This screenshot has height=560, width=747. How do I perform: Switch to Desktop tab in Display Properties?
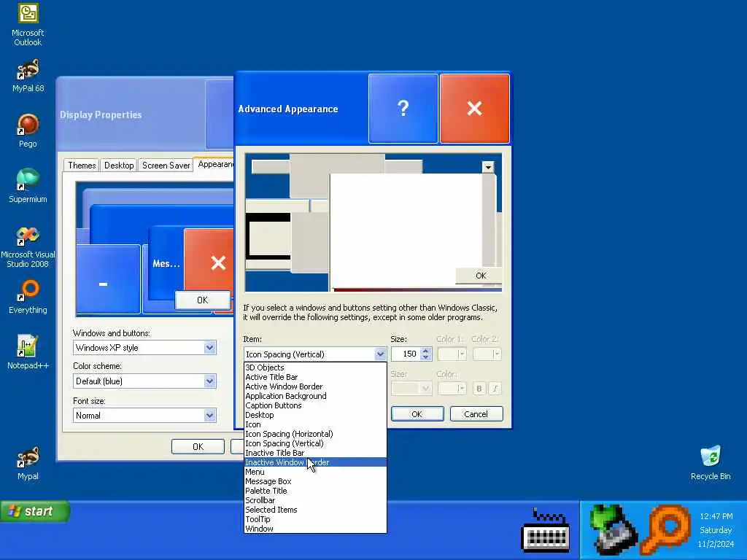tap(119, 166)
